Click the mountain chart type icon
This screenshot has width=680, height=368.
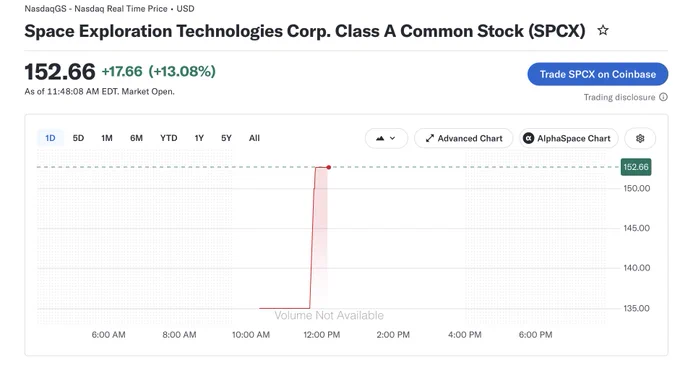[380, 138]
